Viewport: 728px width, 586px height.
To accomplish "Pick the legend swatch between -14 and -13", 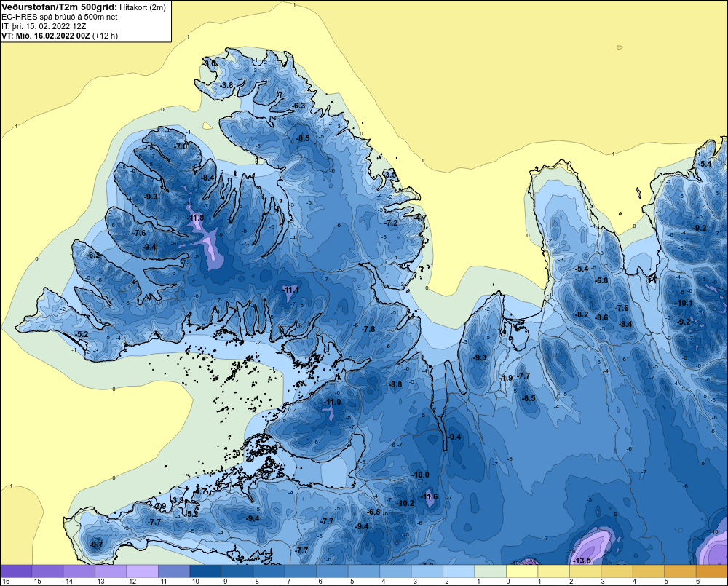I will point(79,571).
